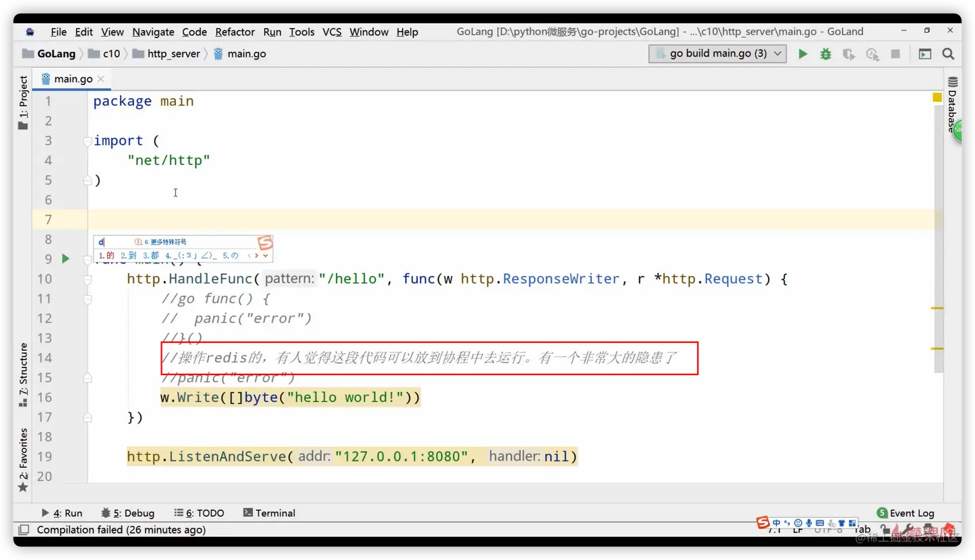Image resolution: width=975 pixels, height=560 pixels.
Task: Click the tool windows quick access icon in status bar
Action: coord(24,530)
